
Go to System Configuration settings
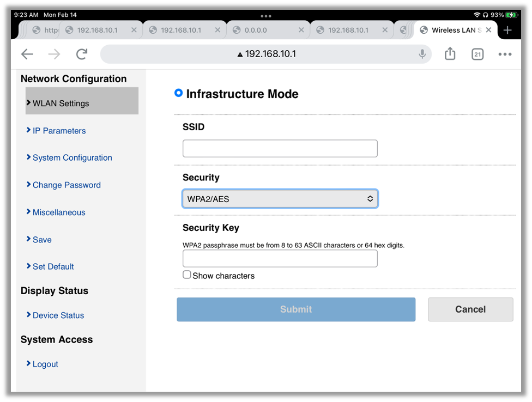pyautogui.click(x=72, y=158)
